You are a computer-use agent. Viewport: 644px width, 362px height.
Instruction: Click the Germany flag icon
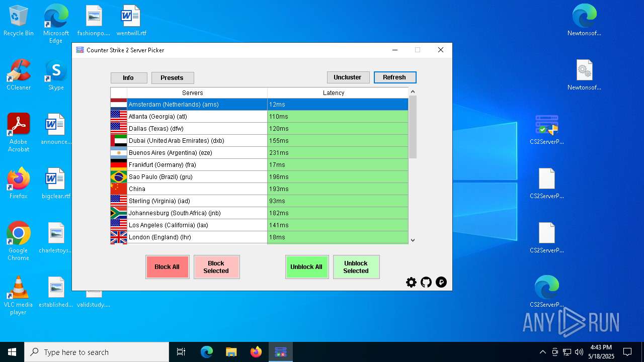click(x=119, y=165)
